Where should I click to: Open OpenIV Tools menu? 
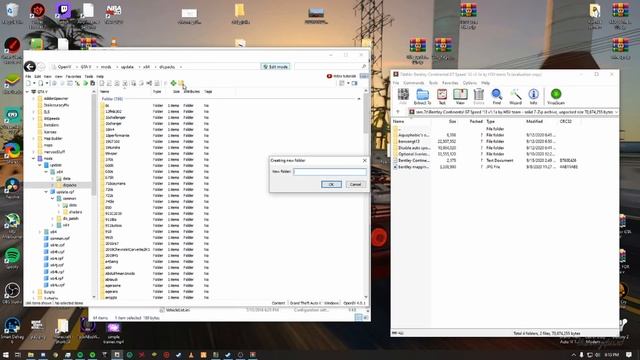tap(89, 76)
